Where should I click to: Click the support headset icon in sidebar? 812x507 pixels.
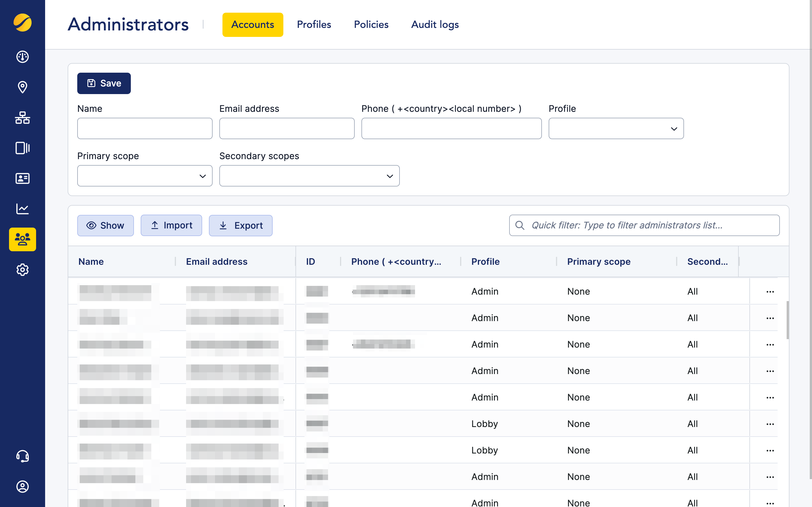coord(22,456)
